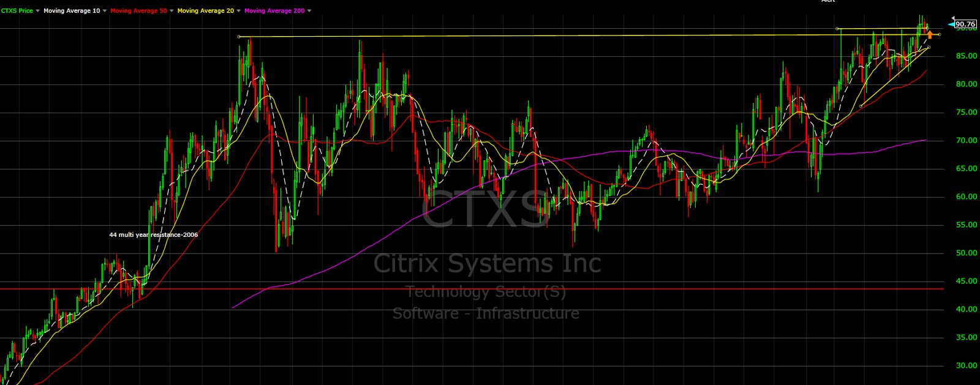Click the 55.00 price axis label
The width and height of the screenshot is (980, 385).
[x=967, y=225]
